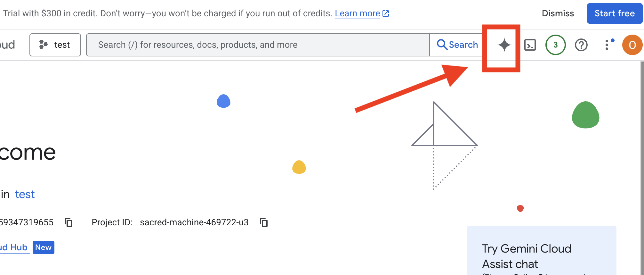Activate Cloud Shell terminal icon
The image size is (644, 275).
(530, 45)
